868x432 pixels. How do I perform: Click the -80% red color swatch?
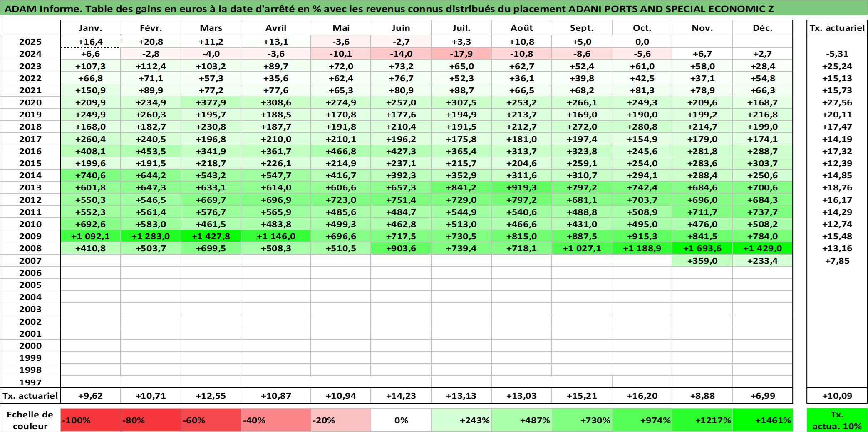[x=151, y=420]
